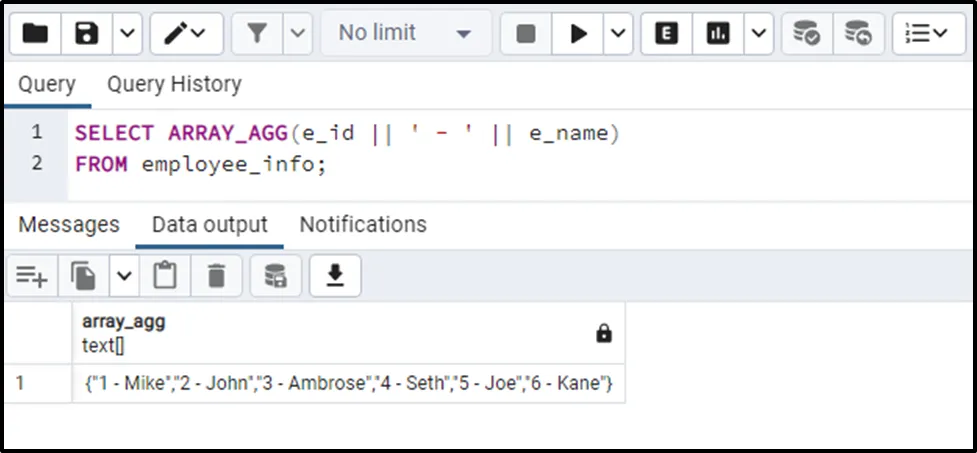Click the Filter rows funnel icon
Screen dimensions: 977x453
257,34
